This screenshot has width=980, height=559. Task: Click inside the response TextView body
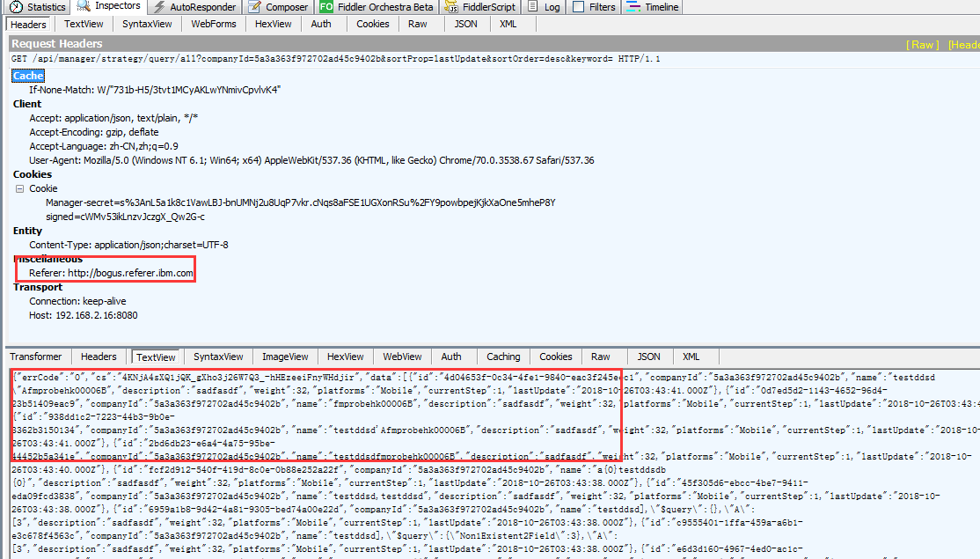click(495, 463)
